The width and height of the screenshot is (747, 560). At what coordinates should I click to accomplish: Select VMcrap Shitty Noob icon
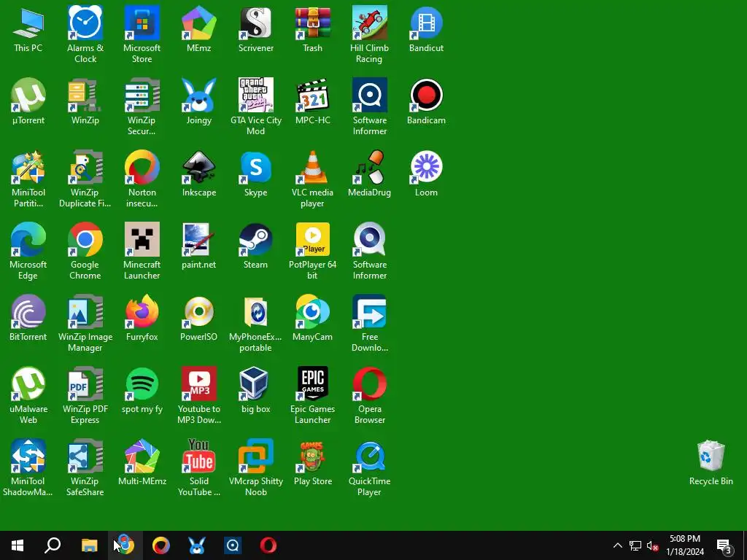(256, 467)
